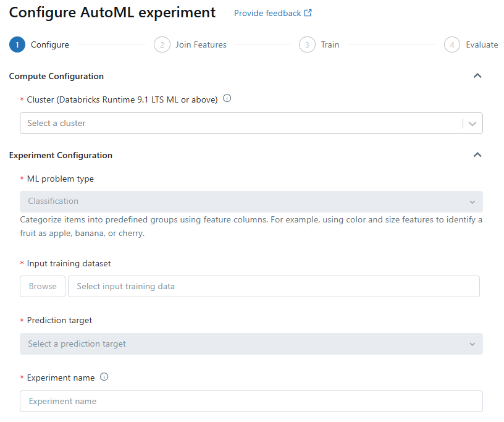Click the info icon beside Experiment name
This screenshot has width=504, height=422.
click(x=104, y=376)
